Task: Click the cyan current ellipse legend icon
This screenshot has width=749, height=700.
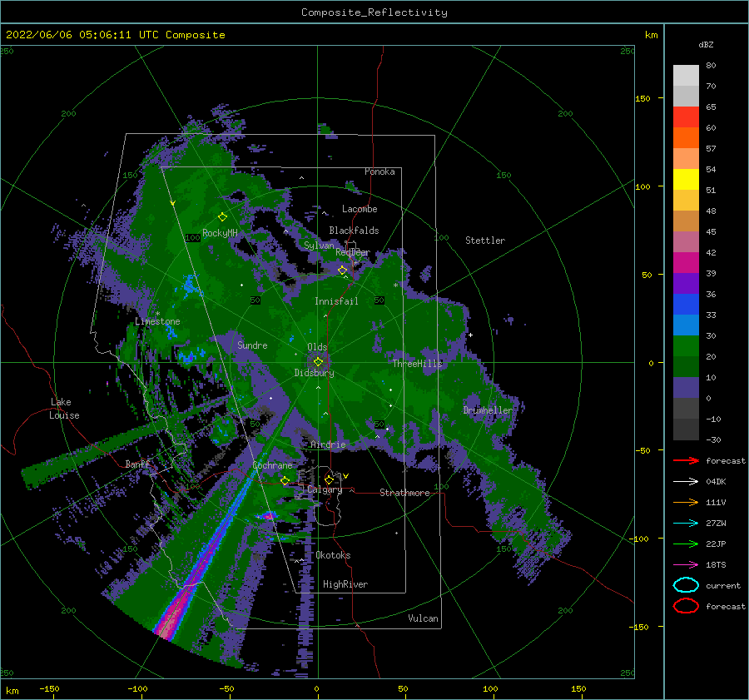Action: [x=686, y=585]
